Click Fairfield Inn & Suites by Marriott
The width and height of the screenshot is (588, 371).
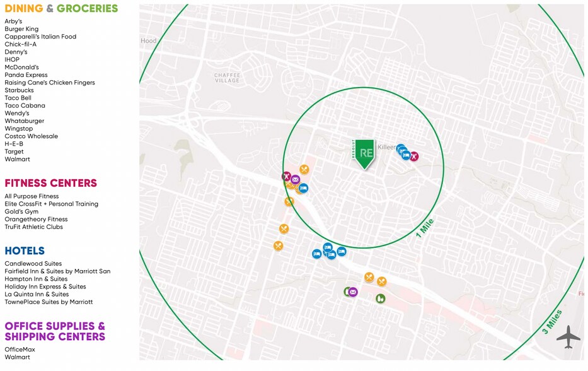(x=57, y=271)
